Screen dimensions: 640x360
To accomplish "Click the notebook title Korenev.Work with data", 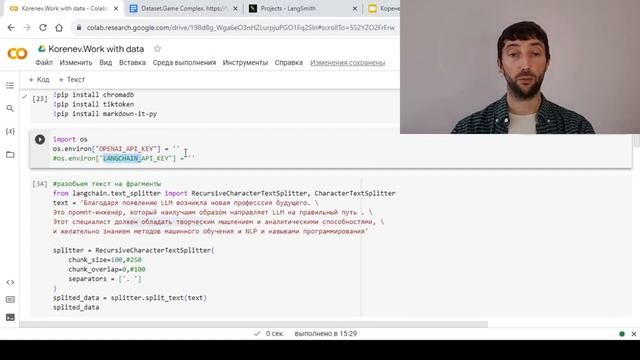I will tap(96, 49).
